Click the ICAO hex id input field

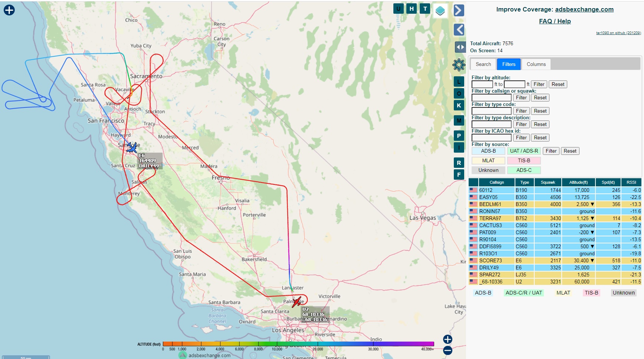[x=491, y=138]
